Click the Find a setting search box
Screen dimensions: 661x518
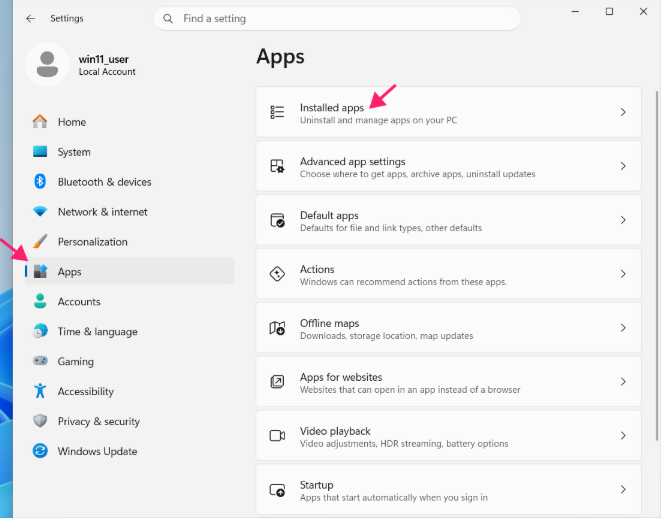click(336, 19)
